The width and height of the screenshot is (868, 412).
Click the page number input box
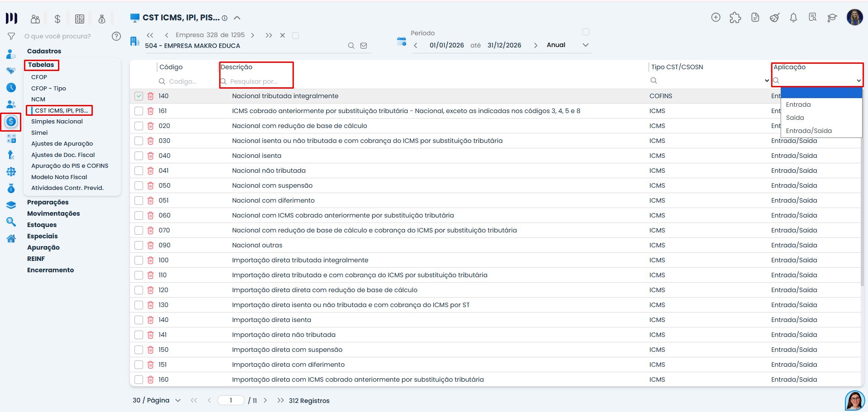coord(231,400)
